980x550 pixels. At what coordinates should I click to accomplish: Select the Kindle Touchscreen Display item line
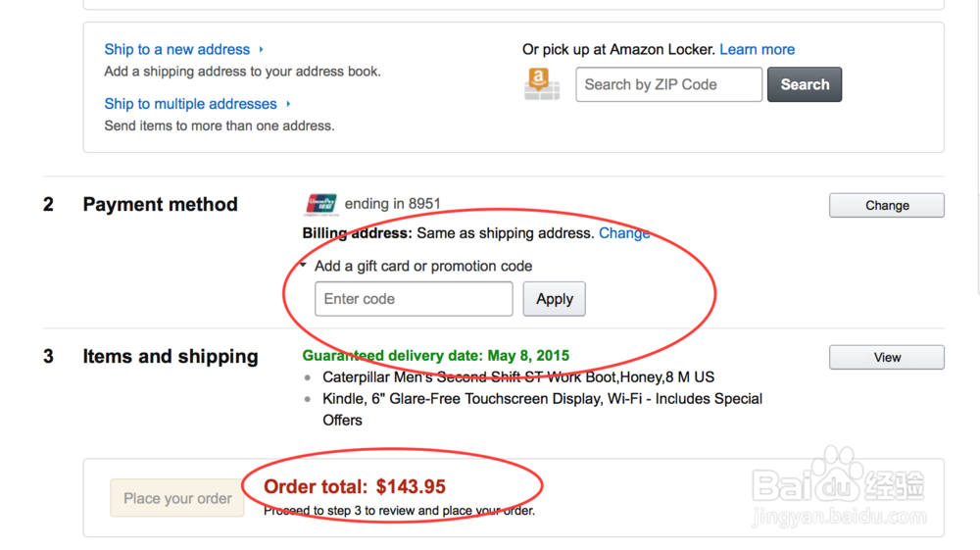(542, 399)
